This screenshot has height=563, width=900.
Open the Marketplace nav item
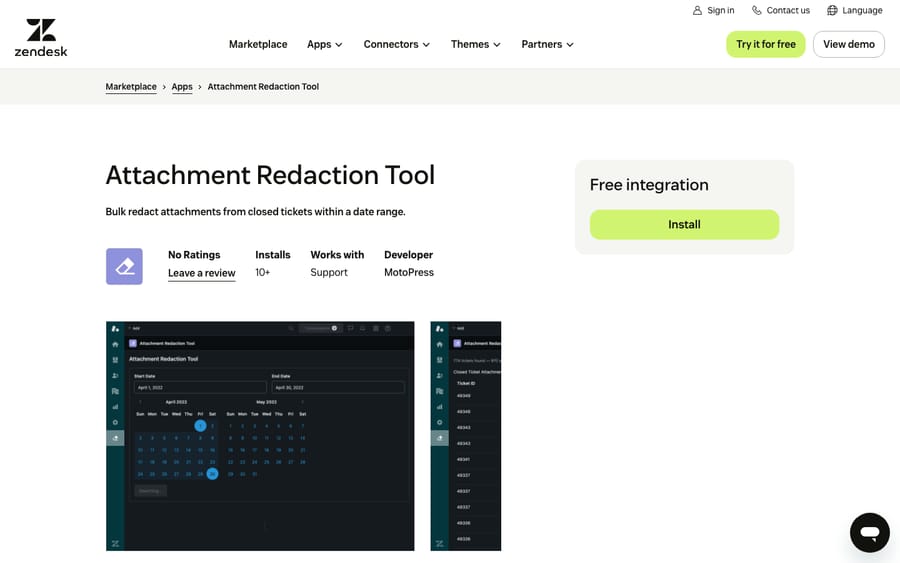point(258,44)
